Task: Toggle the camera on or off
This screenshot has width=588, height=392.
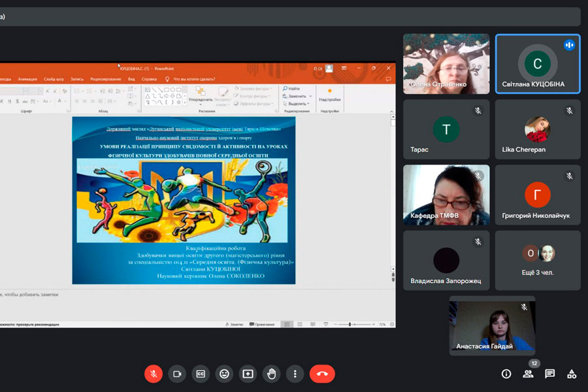Action: 177,374
